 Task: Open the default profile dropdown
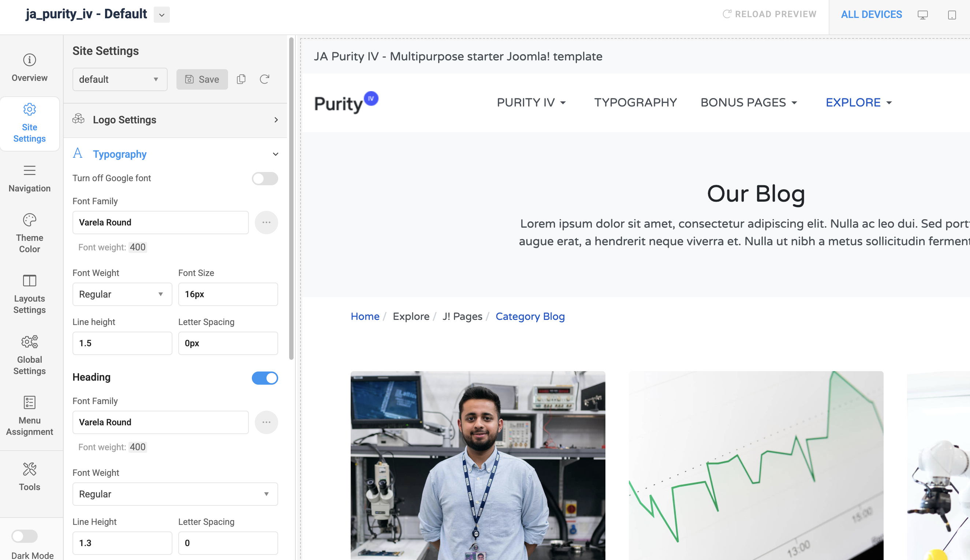click(x=120, y=79)
